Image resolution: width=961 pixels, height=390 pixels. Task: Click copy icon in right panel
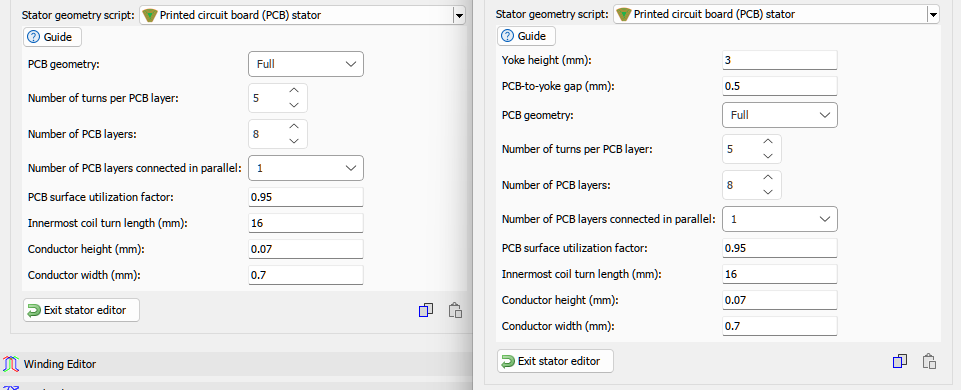(x=900, y=361)
